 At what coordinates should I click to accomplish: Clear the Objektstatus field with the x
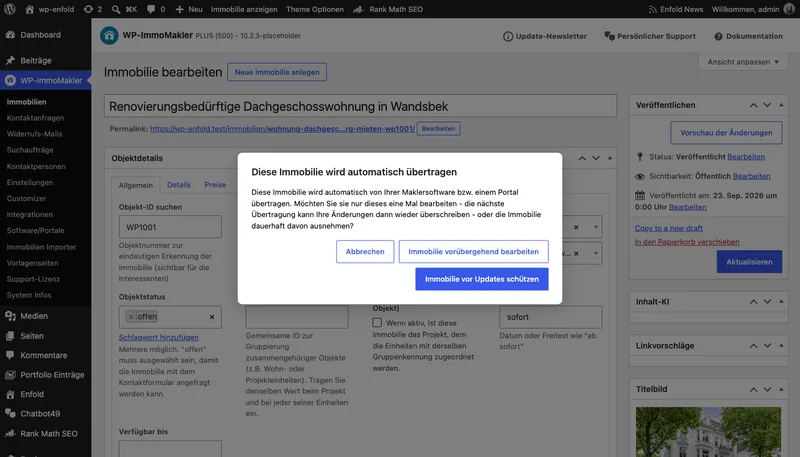click(x=212, y=317)
